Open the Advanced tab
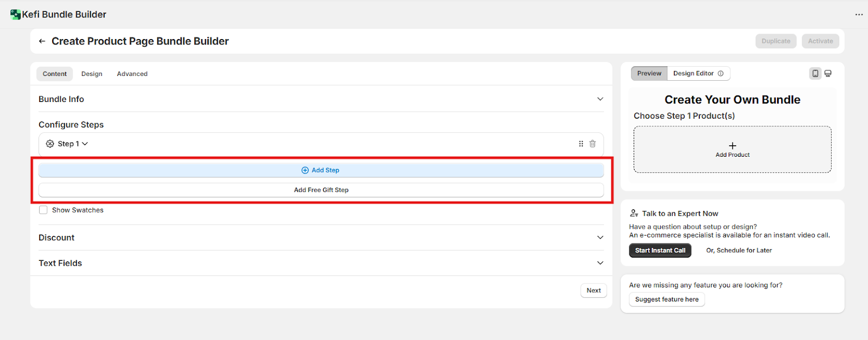Viewport: 868px width, 340px height. click(132, 74)
